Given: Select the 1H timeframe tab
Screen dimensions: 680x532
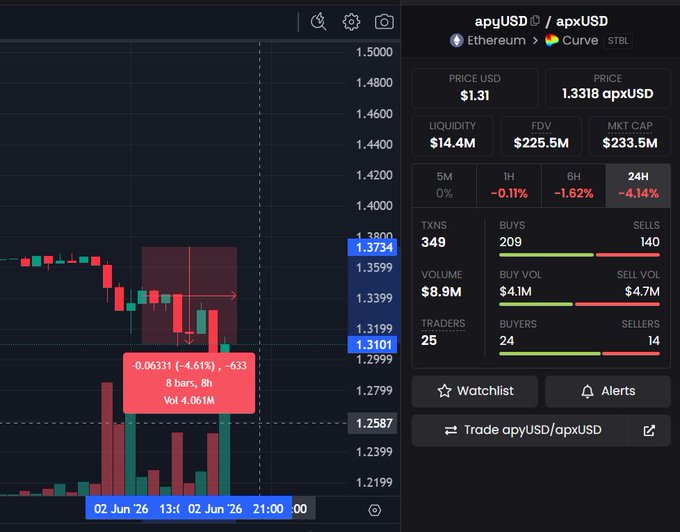Looking at the screenshot, I should [509, 185].
